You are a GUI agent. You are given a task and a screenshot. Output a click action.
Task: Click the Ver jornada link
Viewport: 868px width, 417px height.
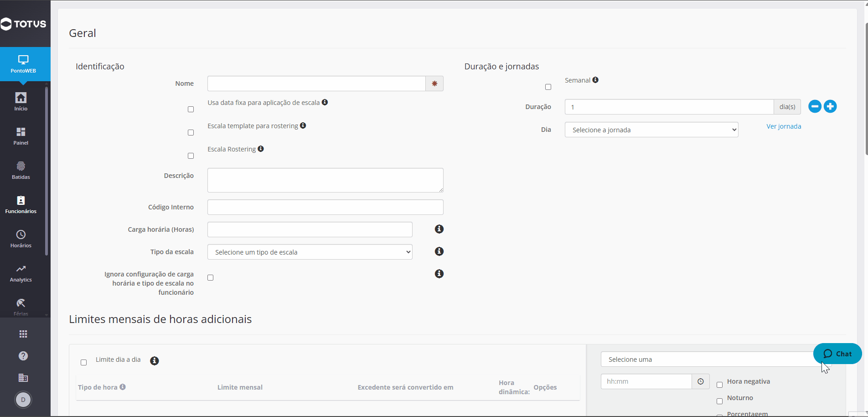[784, 126]
